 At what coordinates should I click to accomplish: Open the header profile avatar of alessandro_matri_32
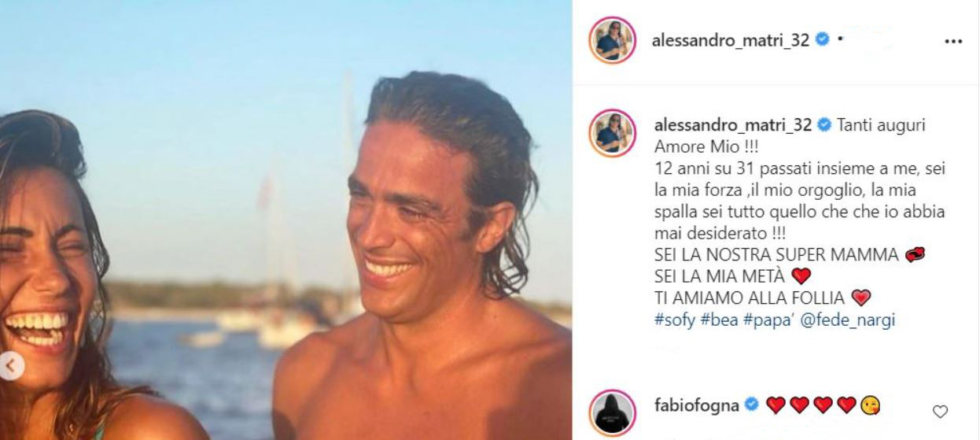(x=611, y=39)
